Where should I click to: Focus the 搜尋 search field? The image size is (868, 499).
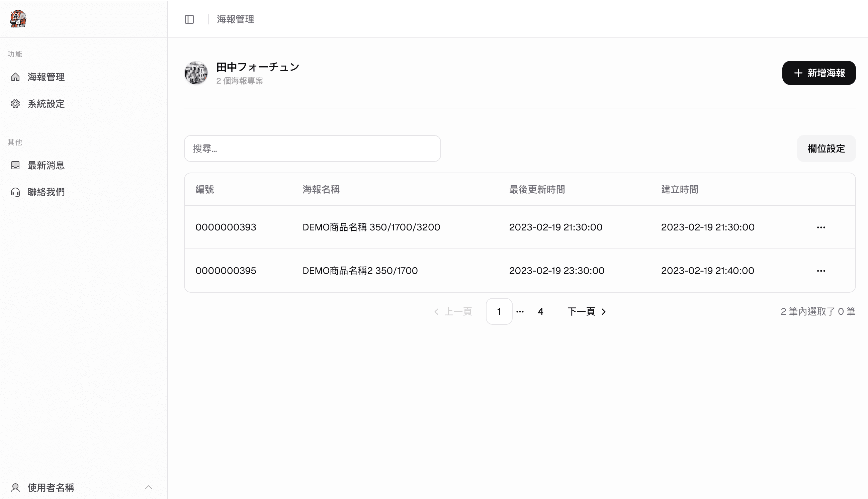click(x=312, y=148)
